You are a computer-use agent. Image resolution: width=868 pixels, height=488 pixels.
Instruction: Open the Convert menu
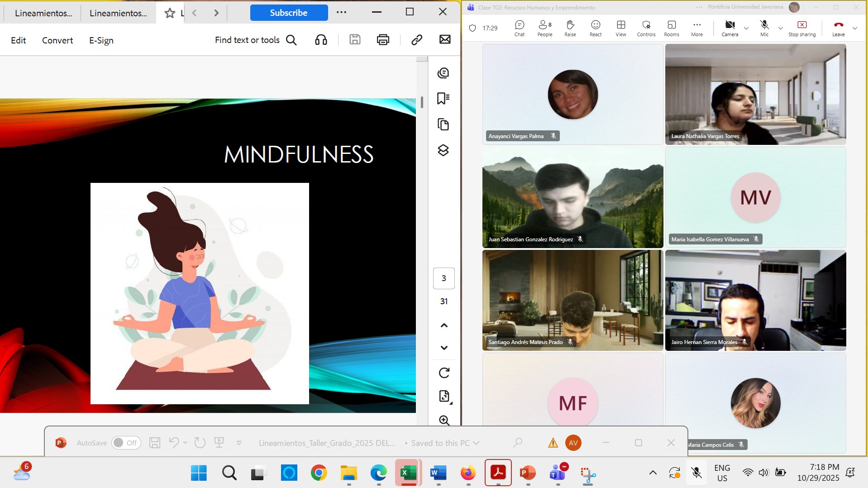57,40
